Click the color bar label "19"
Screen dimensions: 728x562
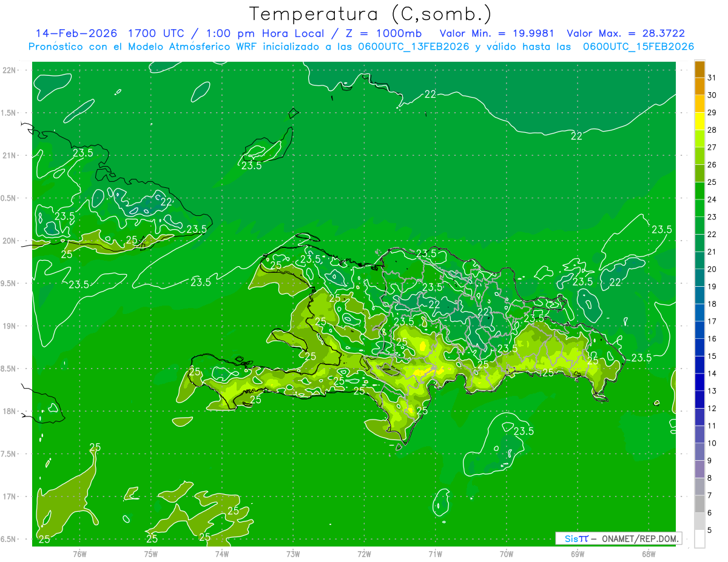tap(712, 287)
